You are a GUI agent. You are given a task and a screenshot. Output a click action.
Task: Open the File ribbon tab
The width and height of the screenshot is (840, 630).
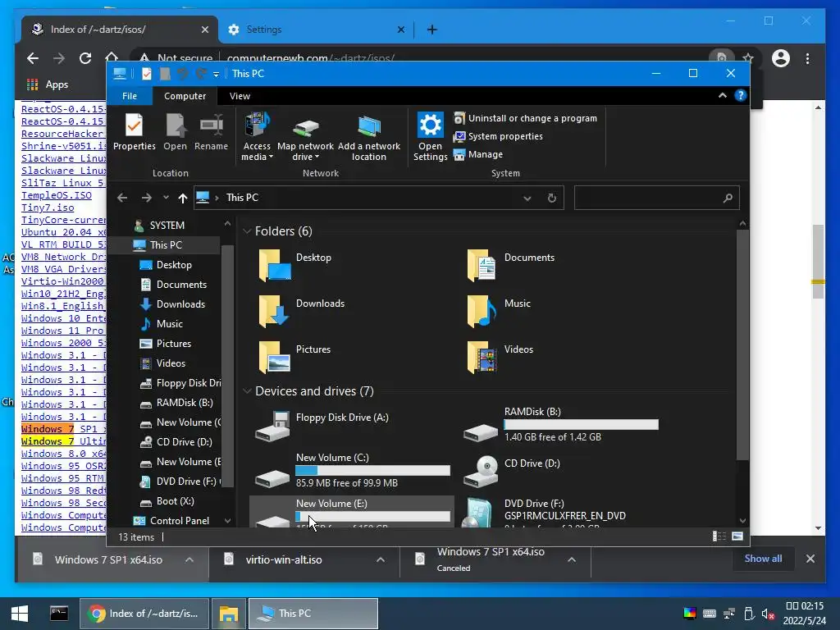[x=130, y=96]
